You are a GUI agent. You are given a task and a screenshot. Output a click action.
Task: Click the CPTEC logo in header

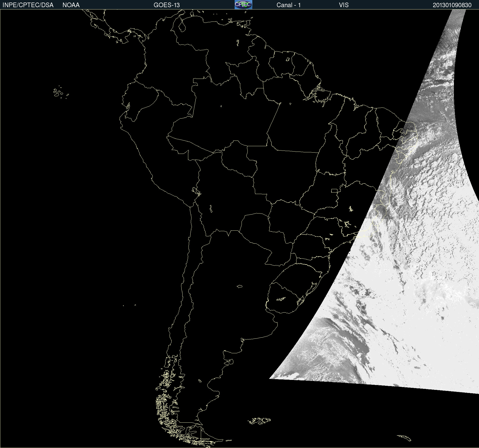pos(243,5)
